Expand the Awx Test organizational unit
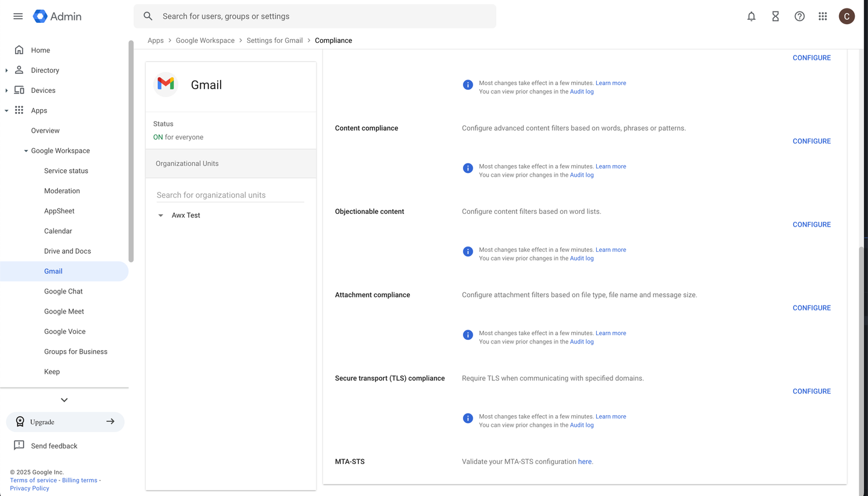Image resolution: width=868 pixels, height=496 pixels. coord(161,215)
